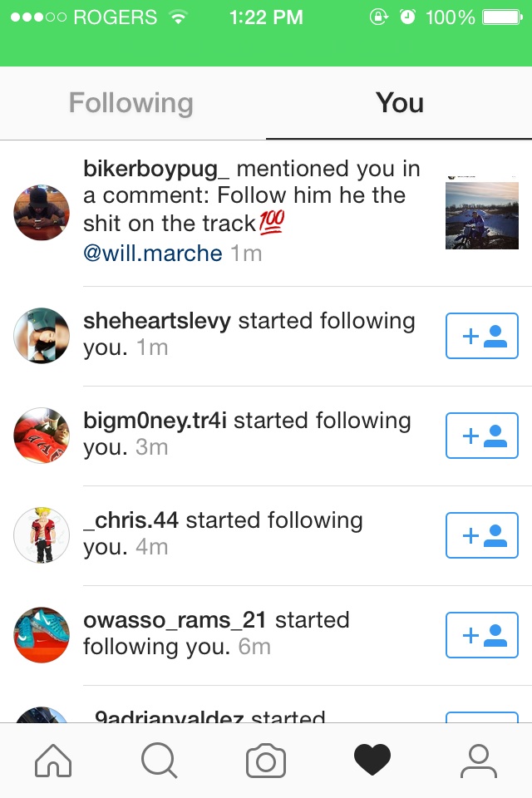This screenshot has height=798, width=532.
Task: Open the Home feed icon
Action: (x=53, y=761)
